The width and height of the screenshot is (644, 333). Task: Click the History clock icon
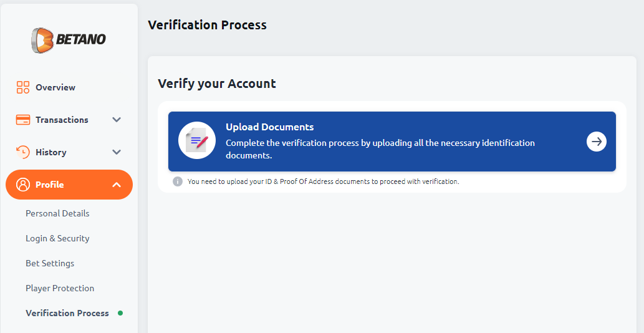pyautogui.click(x=23, y=152)
